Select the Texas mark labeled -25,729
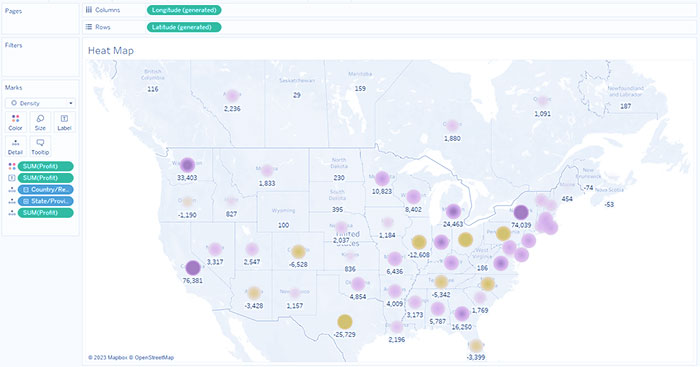 (345, 321)
